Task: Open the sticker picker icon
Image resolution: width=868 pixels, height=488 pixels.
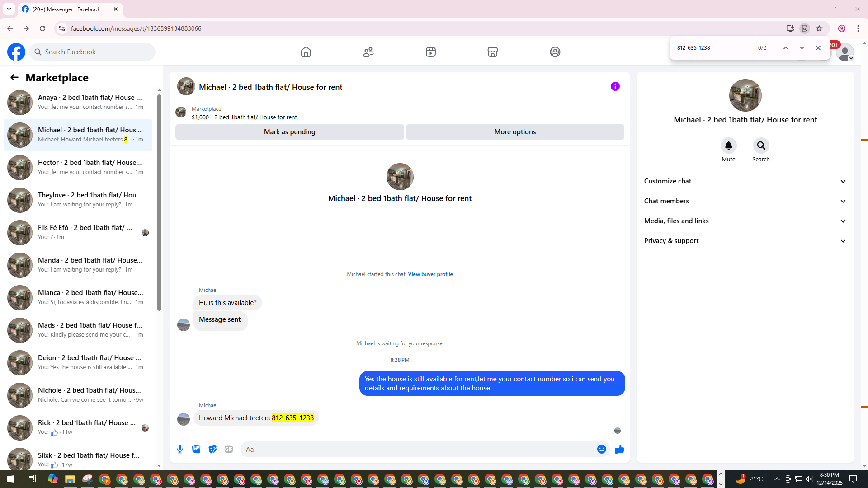Action: [x=212, y=449]
